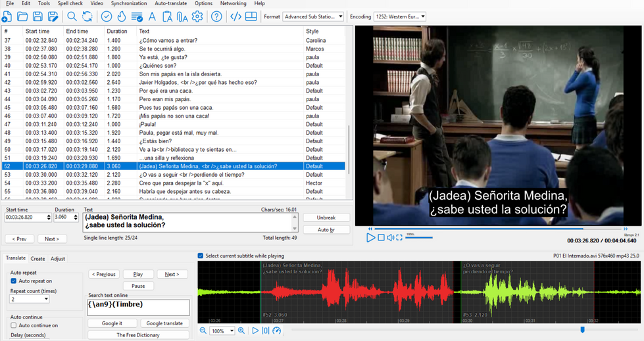644x341 pixels.
Task: Open the File menu
Action: click(10, 3)
